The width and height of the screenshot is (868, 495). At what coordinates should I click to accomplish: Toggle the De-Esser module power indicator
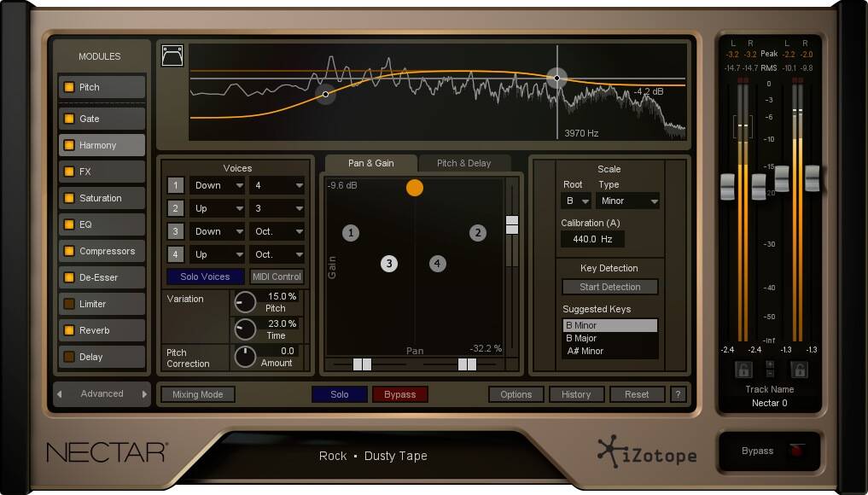pos(69,277)
